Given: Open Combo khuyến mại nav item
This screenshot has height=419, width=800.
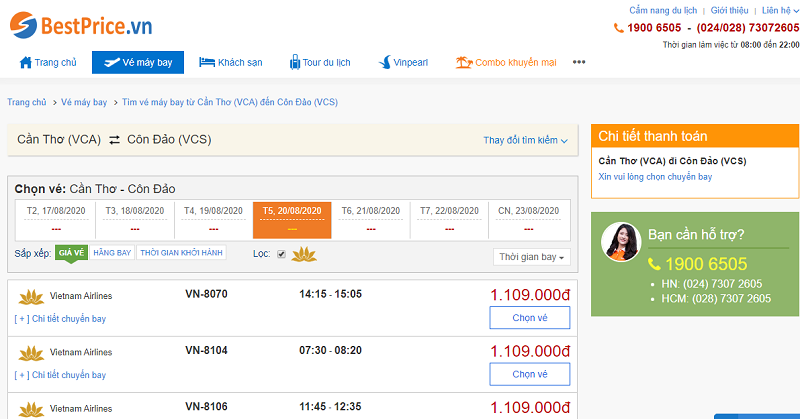Looking at the screenshot, I should pos(506,62).
